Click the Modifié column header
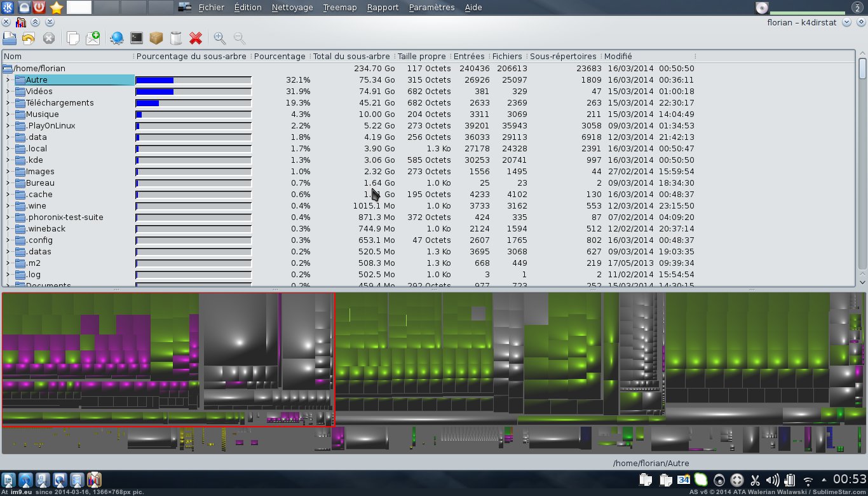Viewport: 868px width, 496px height. click(x=618, y=57)
